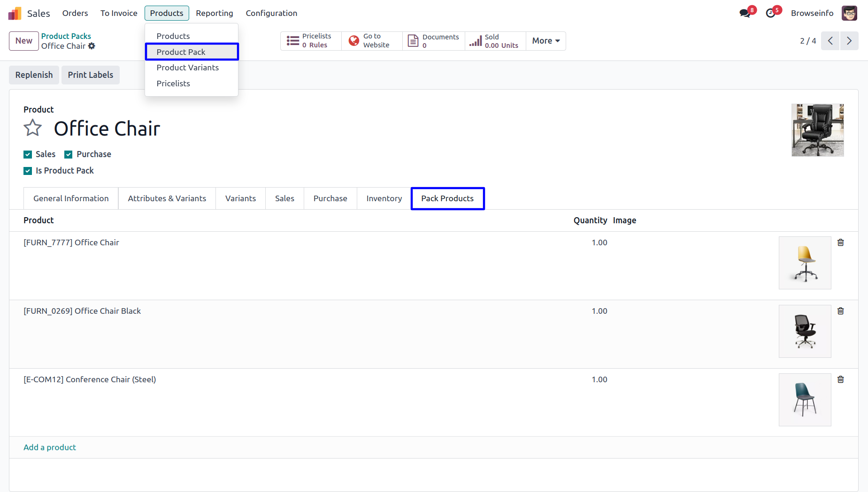Click the gear icon beside Office Chair breadcrumb
Screen dimensions: 868x492
point(92,46)
